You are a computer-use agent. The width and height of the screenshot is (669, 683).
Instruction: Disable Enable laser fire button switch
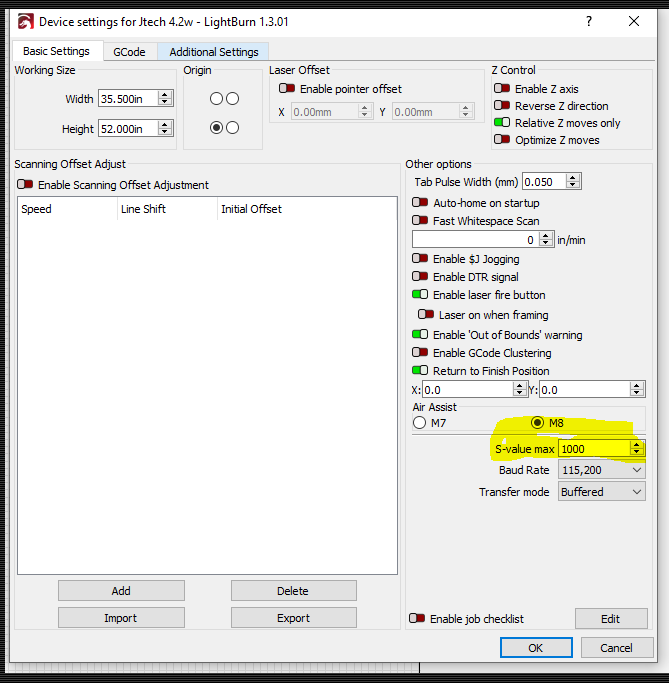point(421,295)
